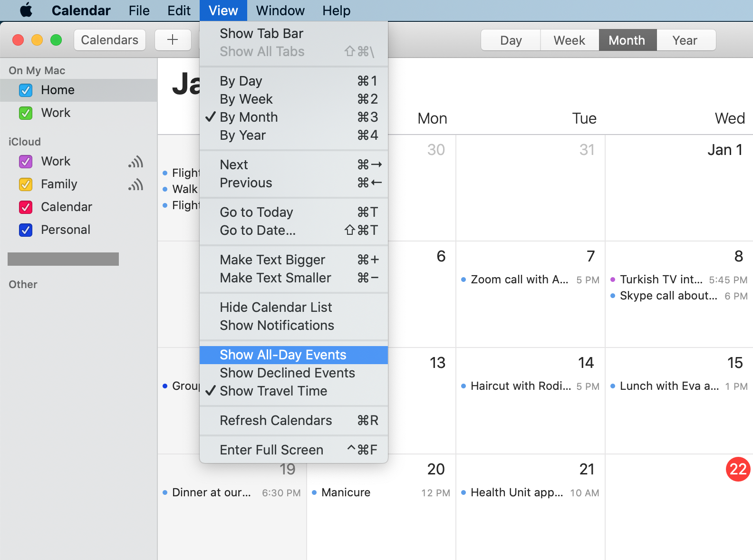The height and width of the screenshot is (560, 753).
Task: Choose By Week view option
Action: (294, 99)
